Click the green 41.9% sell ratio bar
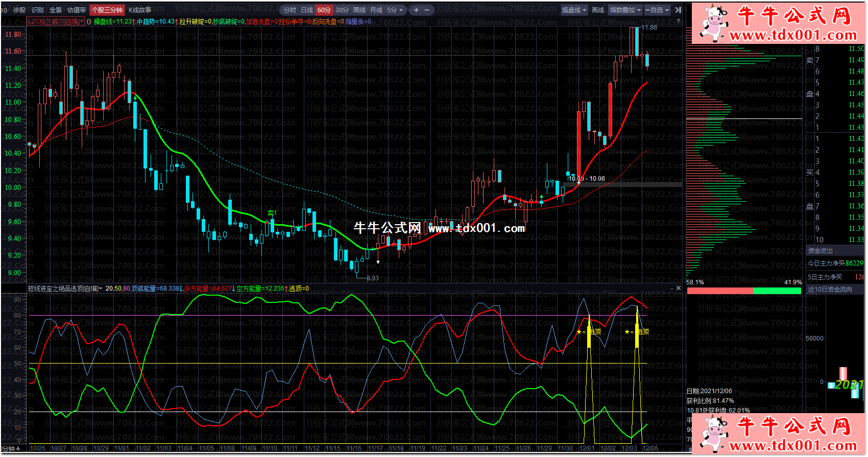Viewport: 868px width, 457px height. (777, 291)
